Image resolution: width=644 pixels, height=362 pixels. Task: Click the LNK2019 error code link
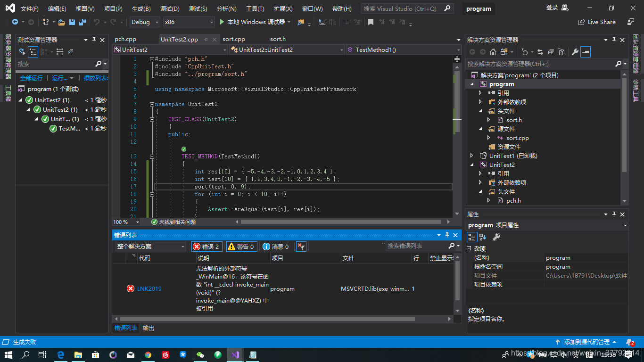(x=149, y=288)
